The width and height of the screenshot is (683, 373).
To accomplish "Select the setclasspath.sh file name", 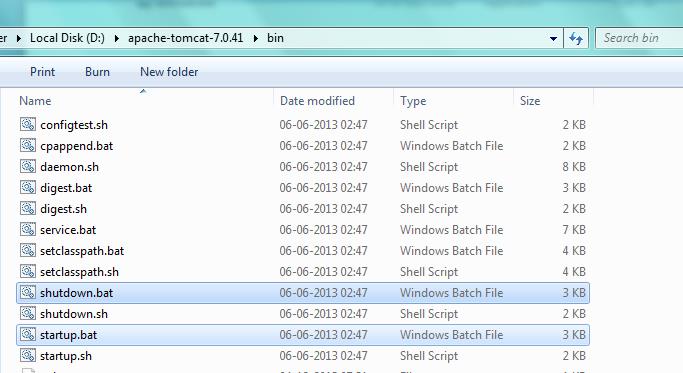I will pos(79,272).
